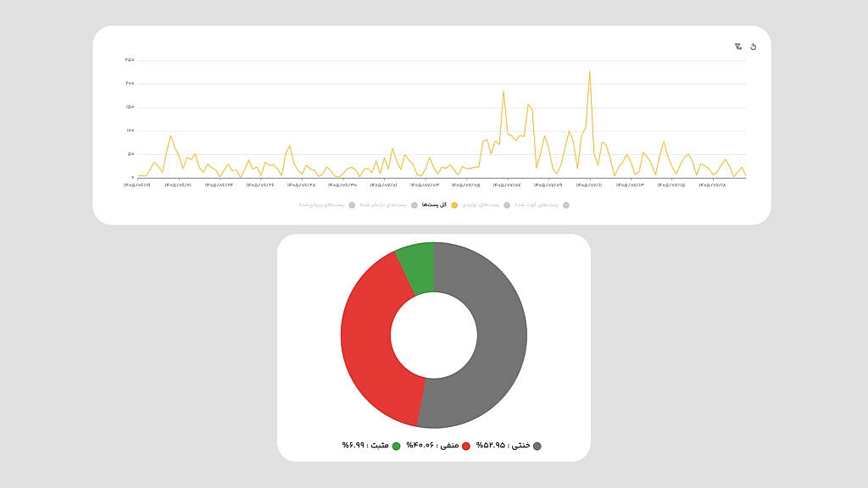Enable the "پست‌های تولیدی" legend series
The height and width of the screenshot is (488, 868).
(x=486, y=205)
